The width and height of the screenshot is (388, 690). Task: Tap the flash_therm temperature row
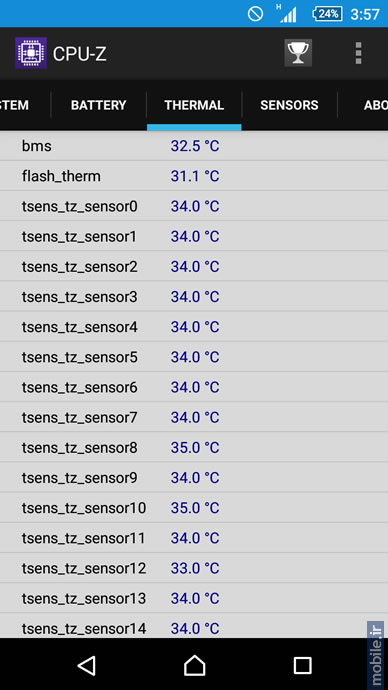point(194,176)
